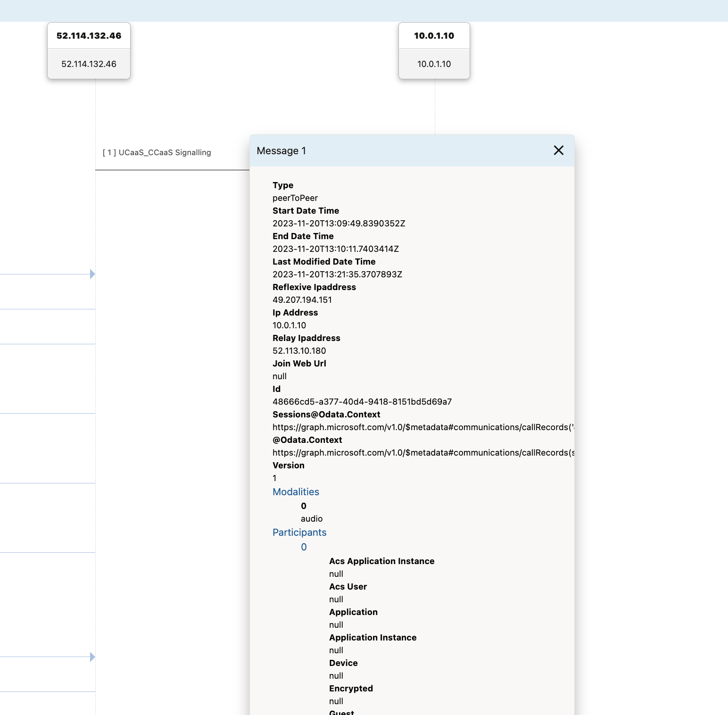Close the Message 1 dialog

559,150
